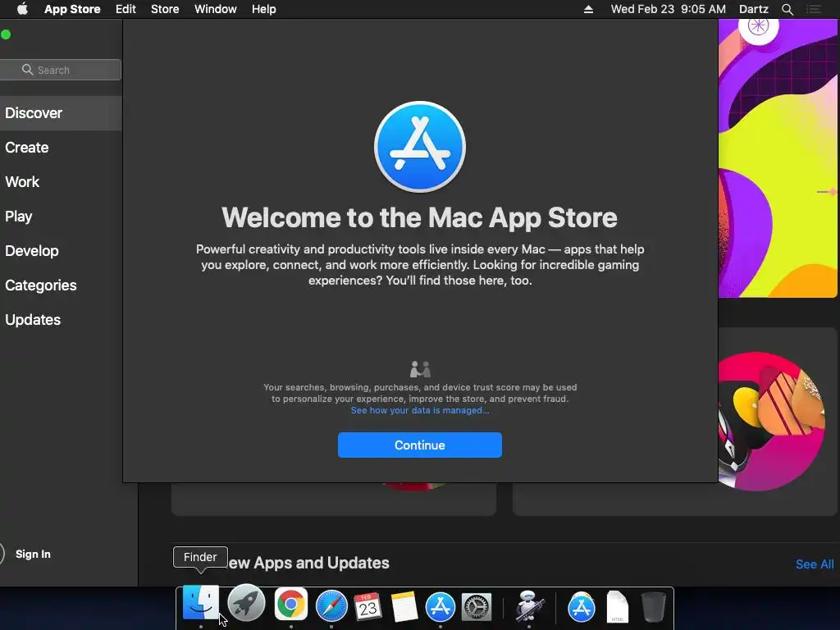840x630 pixels.
Task: Click the running App Store dock icon
Action: (441, 606)
